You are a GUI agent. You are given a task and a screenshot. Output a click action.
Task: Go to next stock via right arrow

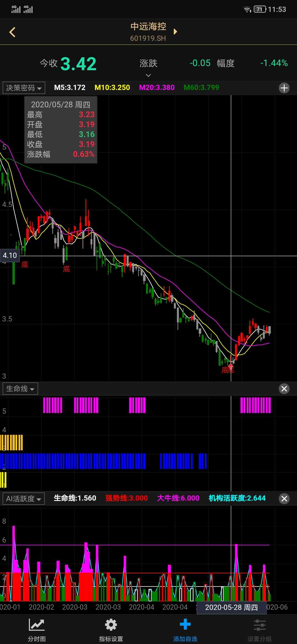click(x=175, y=32)
